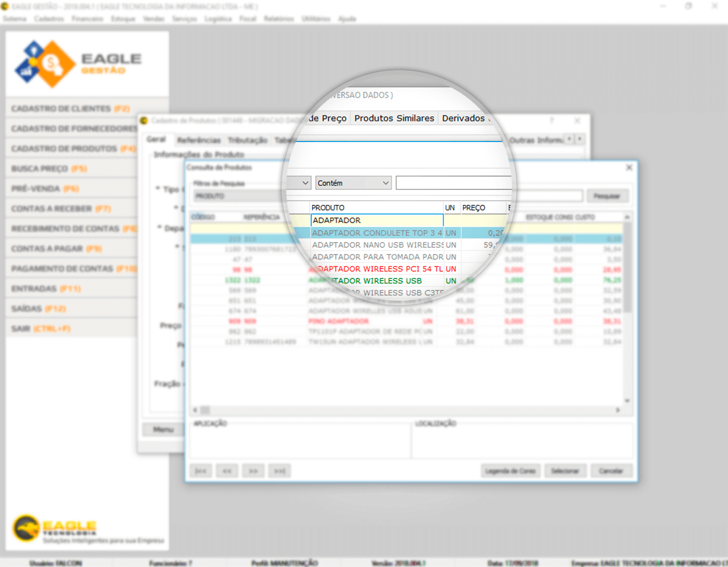Viewport: 728px width, 567px height.
Task: Switch to Derivados tab
Action: point(463,118)
